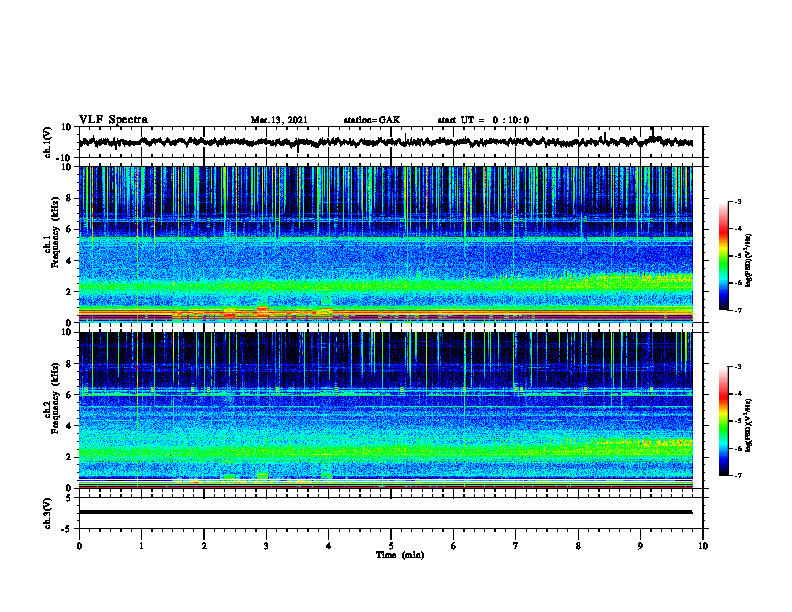Image resolution: width=792 pixels, height=612 pixels.
Task: Click the ch.2 spectrogram color scale bar
Action: (723, 421)
